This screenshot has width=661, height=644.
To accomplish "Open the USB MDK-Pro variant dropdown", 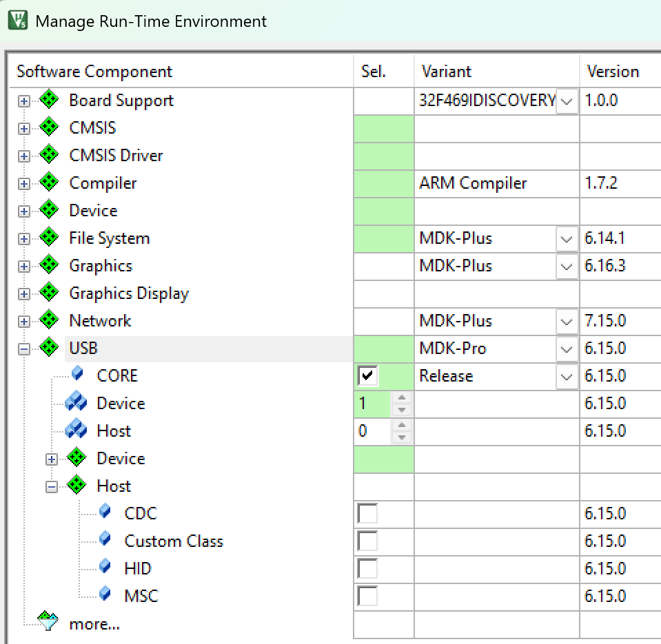I will click(567, 349).
